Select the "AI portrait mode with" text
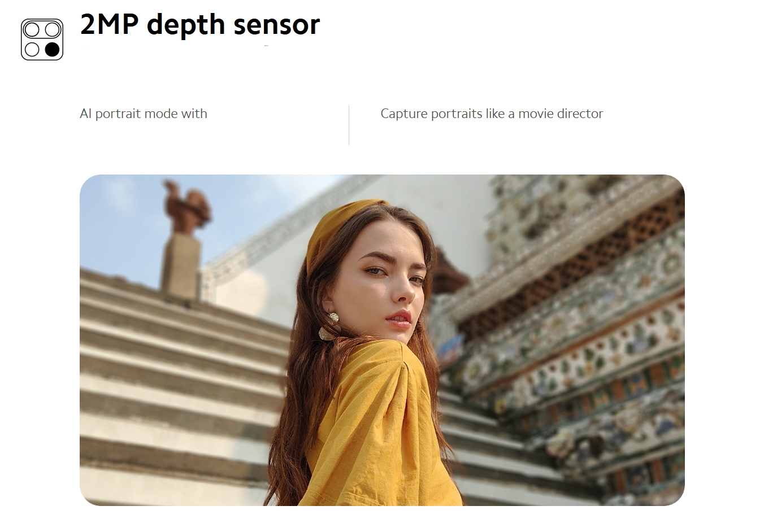The image size is (764, 532). point(144,114)
